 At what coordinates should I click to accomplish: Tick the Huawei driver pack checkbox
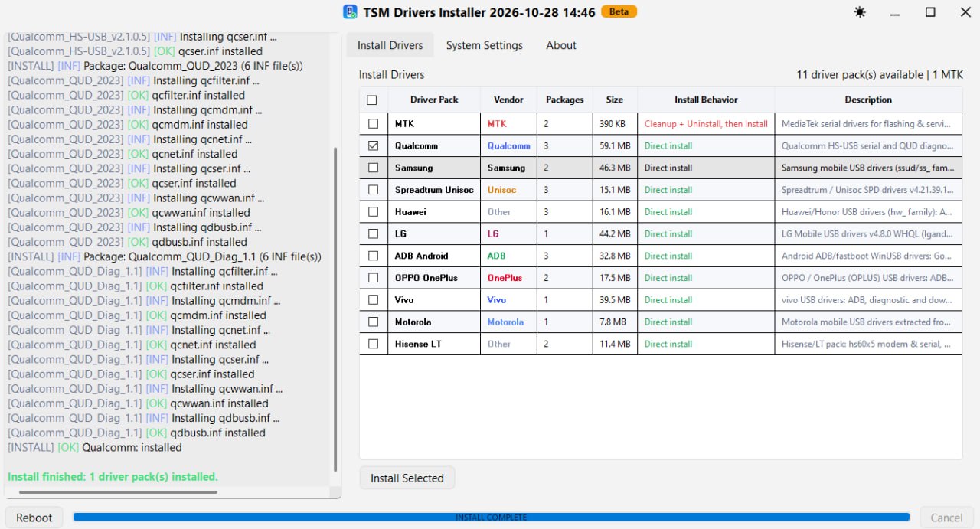[x=373, y=211]
